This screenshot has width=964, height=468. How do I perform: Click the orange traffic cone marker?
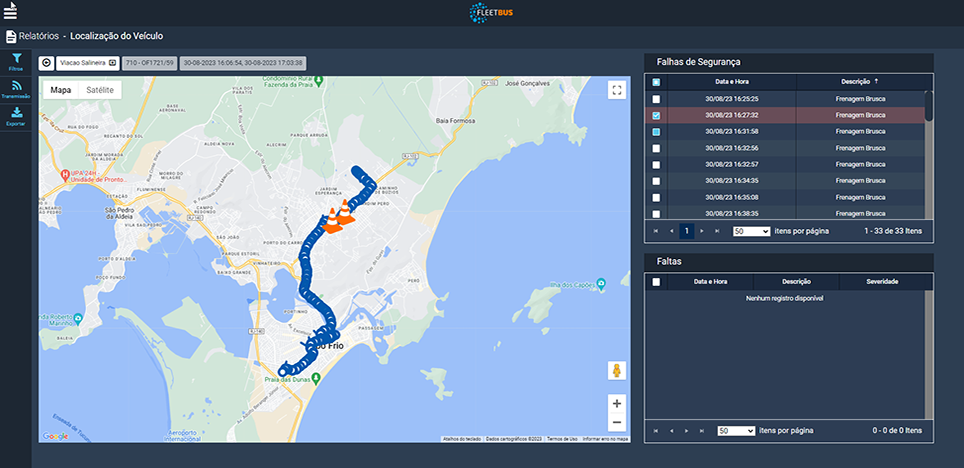click(x=345, y=212)
